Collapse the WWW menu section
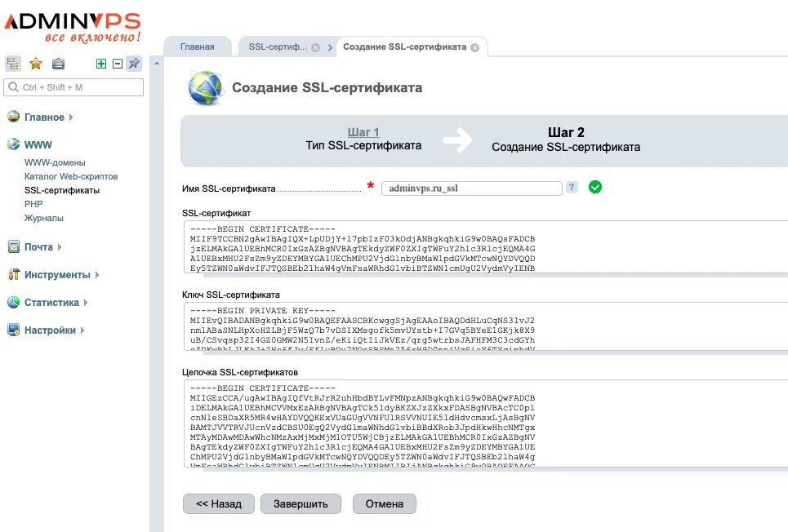Screen dimensions: 788x532 (38, 144)
